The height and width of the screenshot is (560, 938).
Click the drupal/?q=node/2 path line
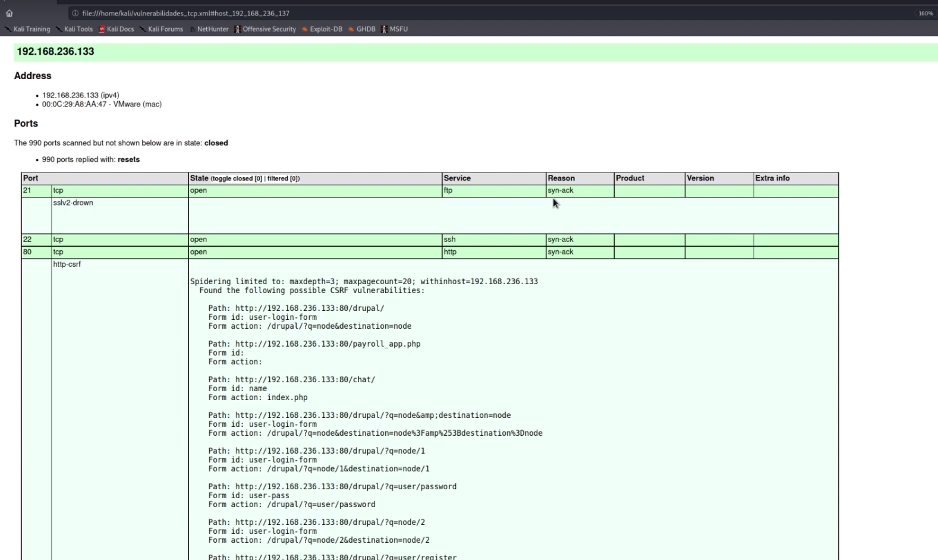(x=317, y=523)
